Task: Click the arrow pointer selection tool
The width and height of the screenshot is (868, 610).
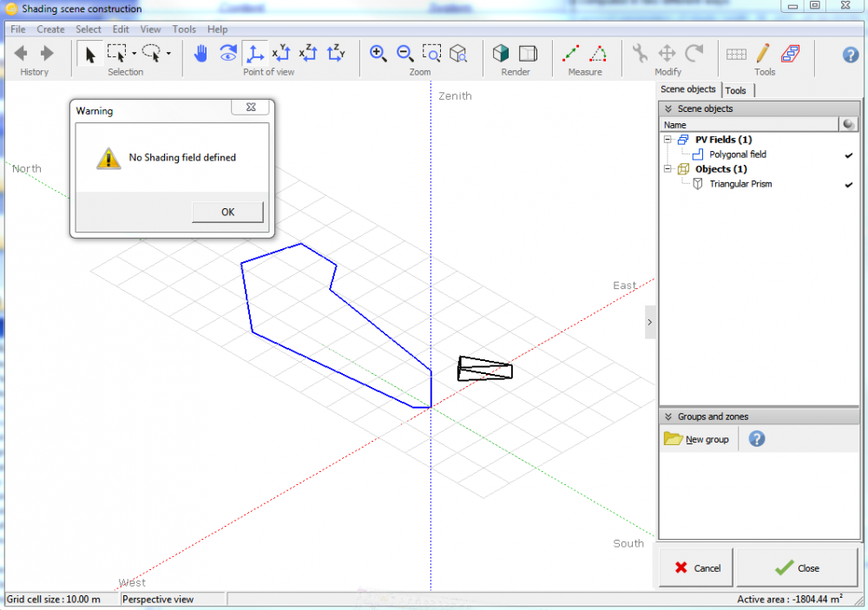Action: [x=89, y=54]
